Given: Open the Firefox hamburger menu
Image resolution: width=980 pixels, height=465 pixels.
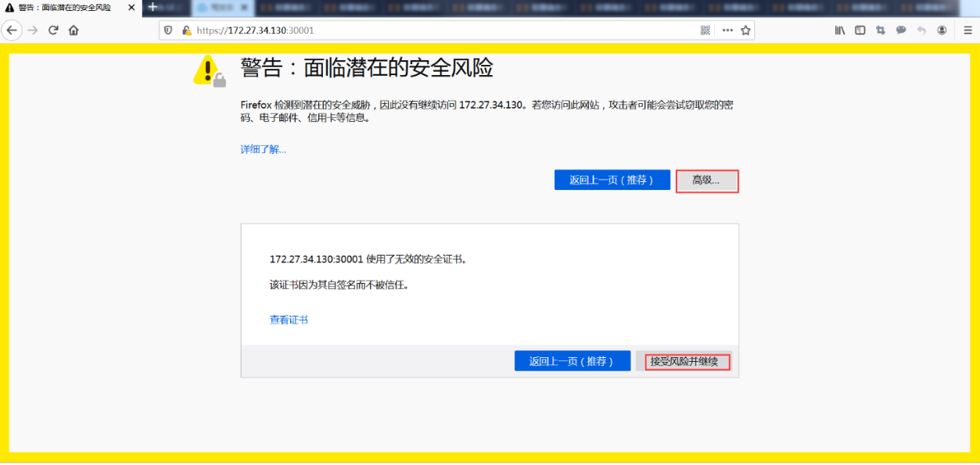Looking at the screenshot, I should coord(968,30).
